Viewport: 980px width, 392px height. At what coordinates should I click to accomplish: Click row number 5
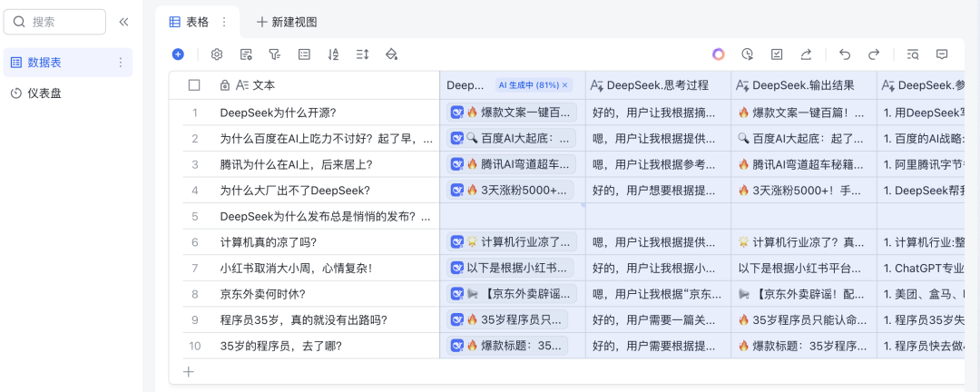(195, 216)
